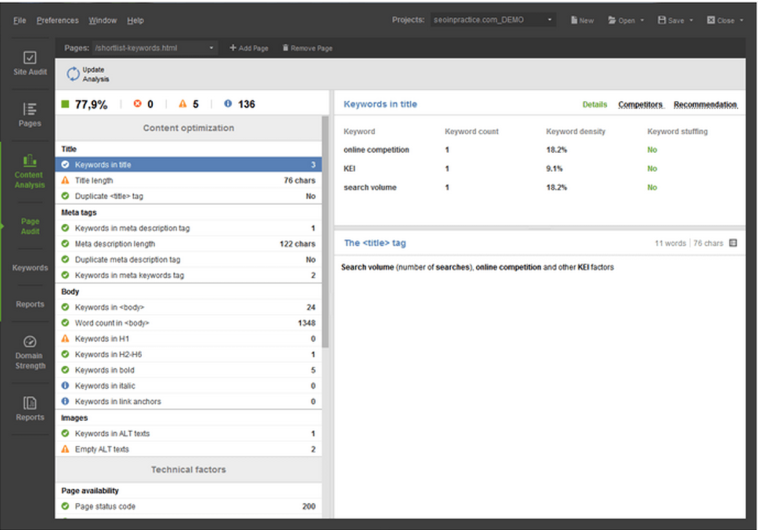Viewport: 760px width, 530px height.
Task: Open the Preferences menu
Action: tap(57, 20)
